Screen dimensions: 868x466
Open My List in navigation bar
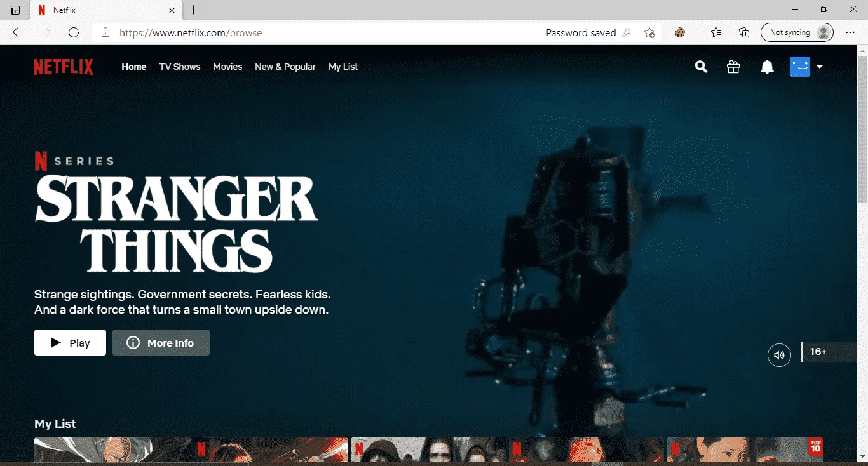pyautogui.click(x=343, y=67)
